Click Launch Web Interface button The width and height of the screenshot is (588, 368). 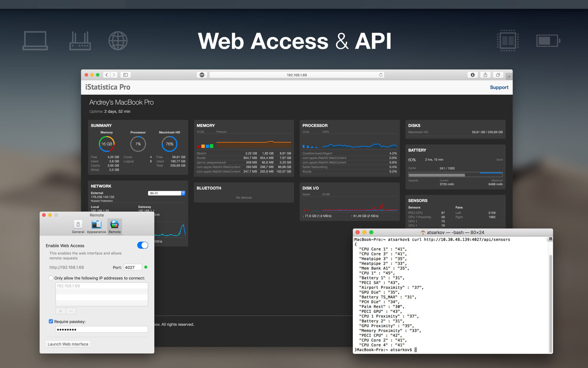tap(68, 344)
